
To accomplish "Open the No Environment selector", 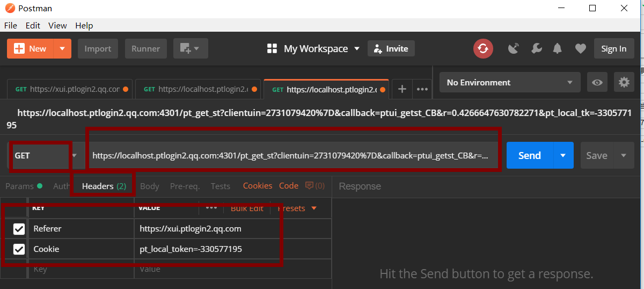I will click(x=510, y=82).
